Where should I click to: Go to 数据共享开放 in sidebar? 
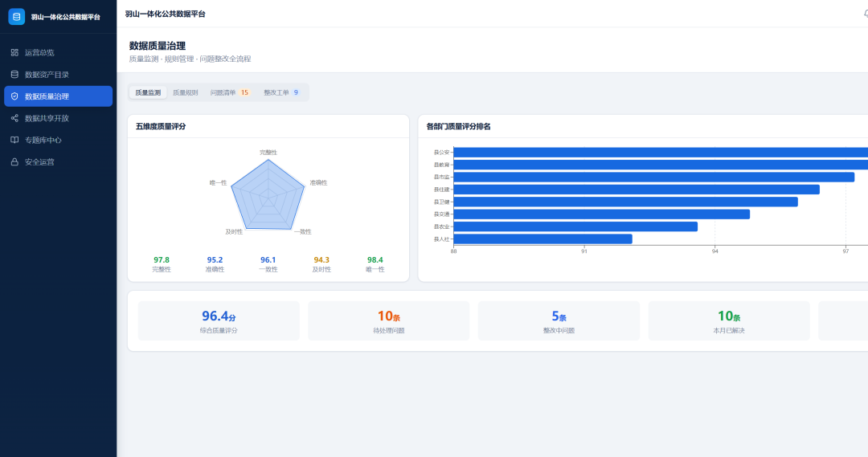[58, 118]
